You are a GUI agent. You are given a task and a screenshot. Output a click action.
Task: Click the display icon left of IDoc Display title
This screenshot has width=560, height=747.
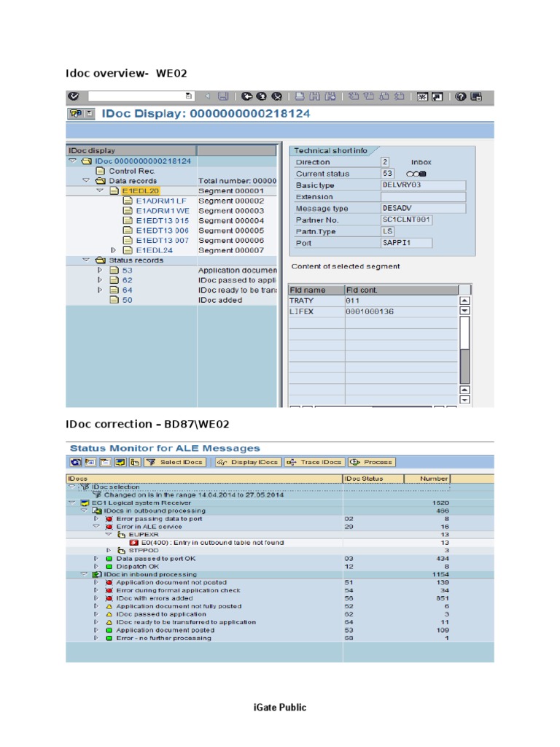coord(76,113)
